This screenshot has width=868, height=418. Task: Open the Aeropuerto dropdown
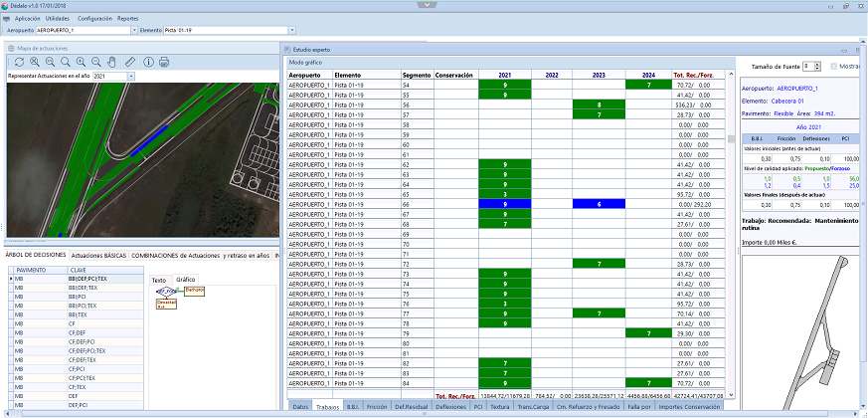click(x=132, y=31)
